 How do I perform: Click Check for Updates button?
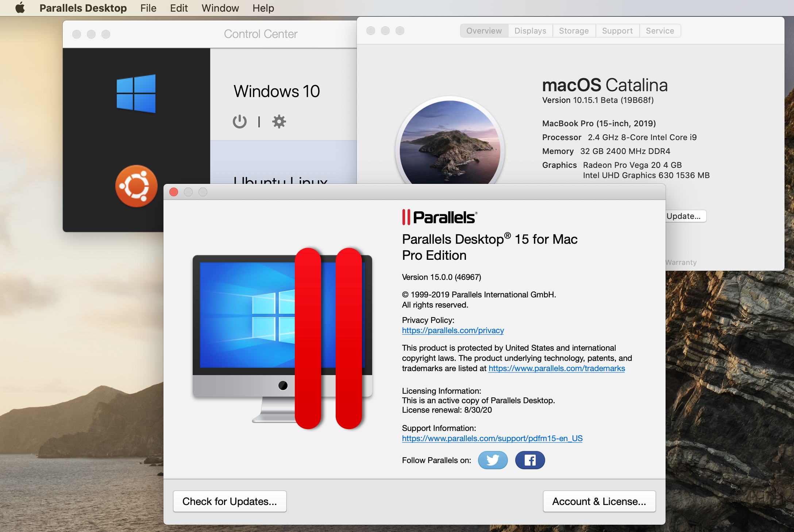pyautogui.click(x=230, y=501)
